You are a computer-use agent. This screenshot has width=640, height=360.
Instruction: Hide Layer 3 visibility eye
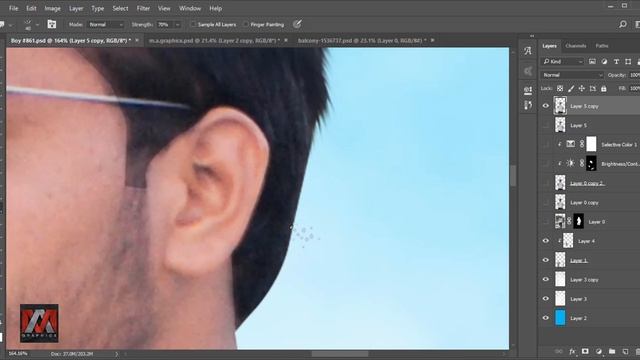[546, 298]
